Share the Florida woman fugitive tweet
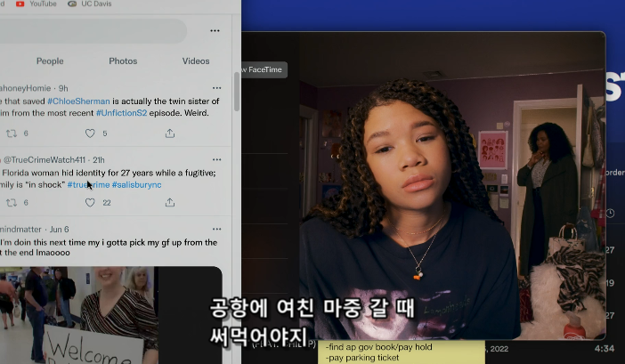 click(x=170, y=203)
